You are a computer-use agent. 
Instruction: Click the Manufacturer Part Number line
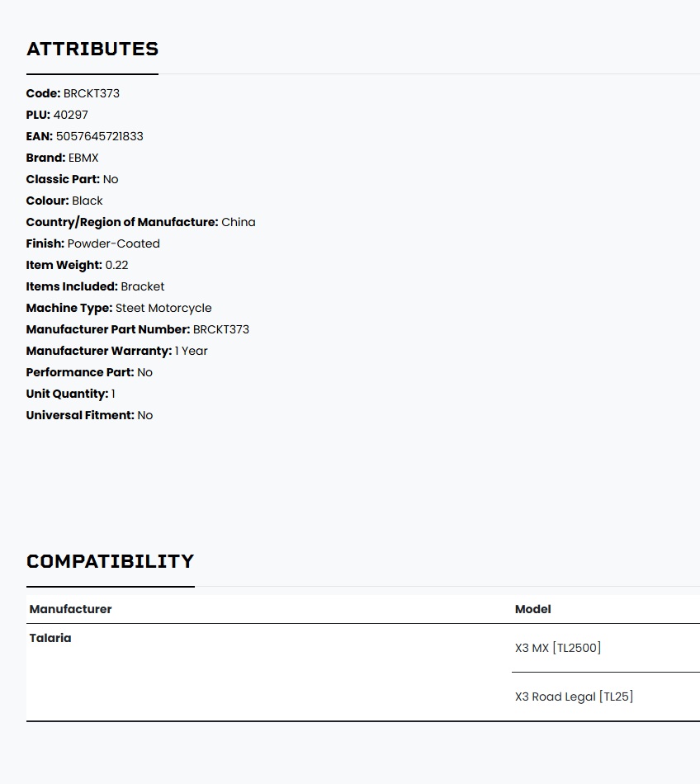click(138, 330)
